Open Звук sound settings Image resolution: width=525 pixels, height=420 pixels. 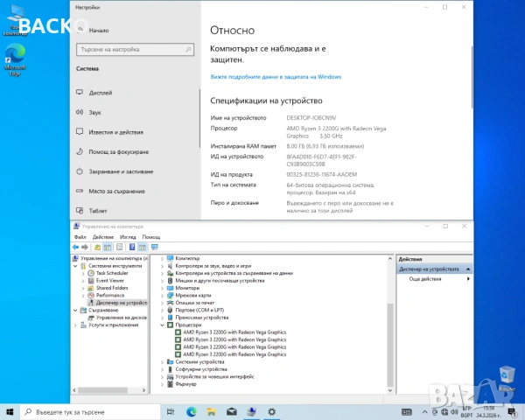point(94,112)
